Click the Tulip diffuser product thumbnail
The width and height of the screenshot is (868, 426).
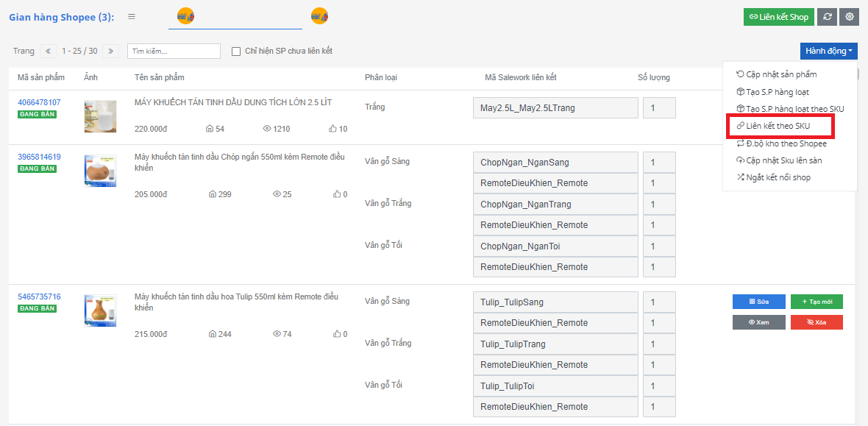click(x=100, y=310)
